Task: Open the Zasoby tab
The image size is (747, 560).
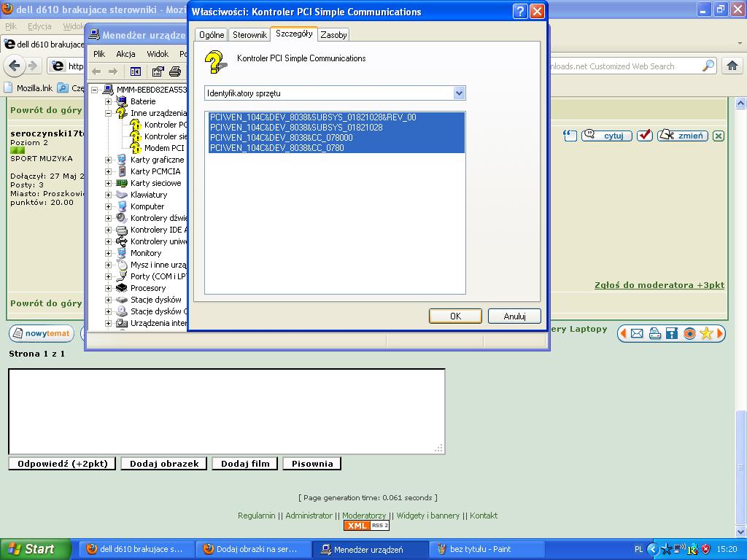Action: 333,35
